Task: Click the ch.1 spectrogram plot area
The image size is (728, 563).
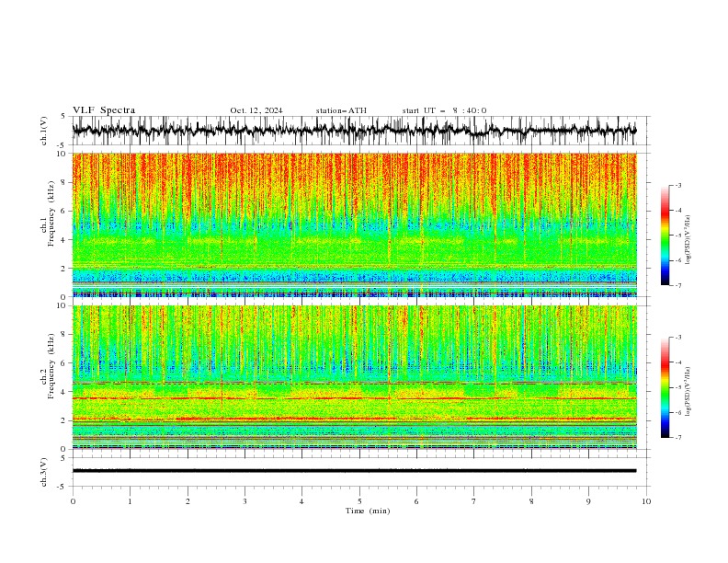Action: coord(354,224)
